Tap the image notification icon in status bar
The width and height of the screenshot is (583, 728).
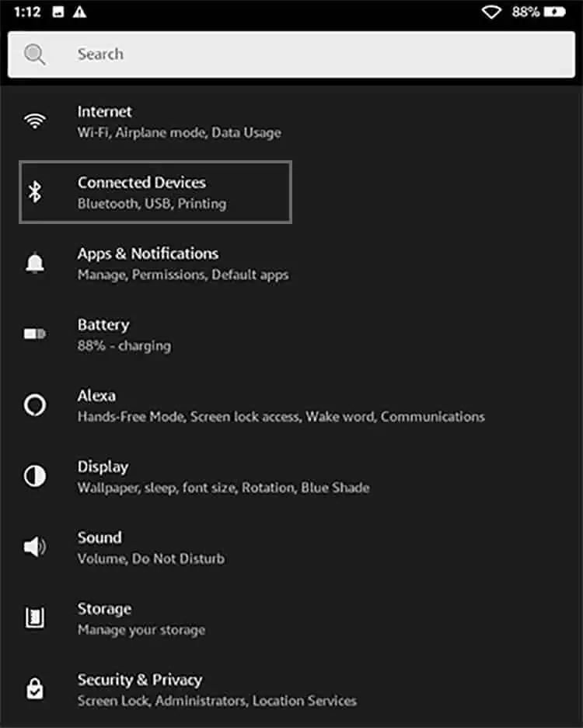pos(58,12)
